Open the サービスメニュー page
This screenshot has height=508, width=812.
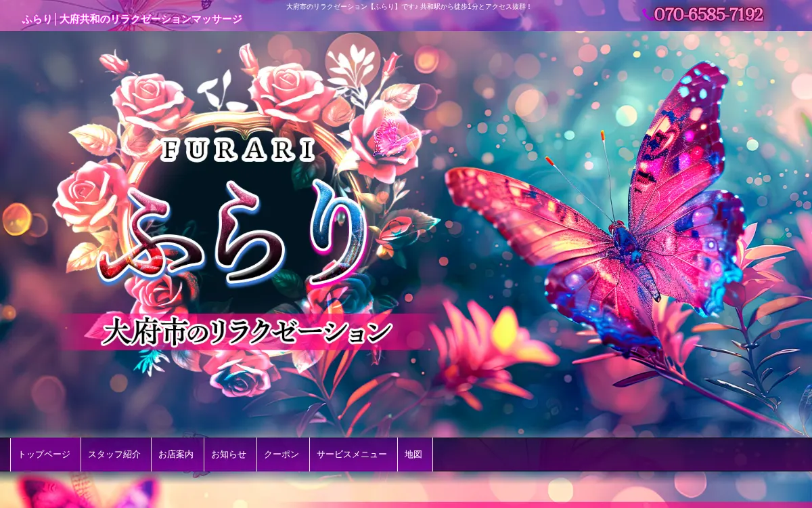point(353,454)
